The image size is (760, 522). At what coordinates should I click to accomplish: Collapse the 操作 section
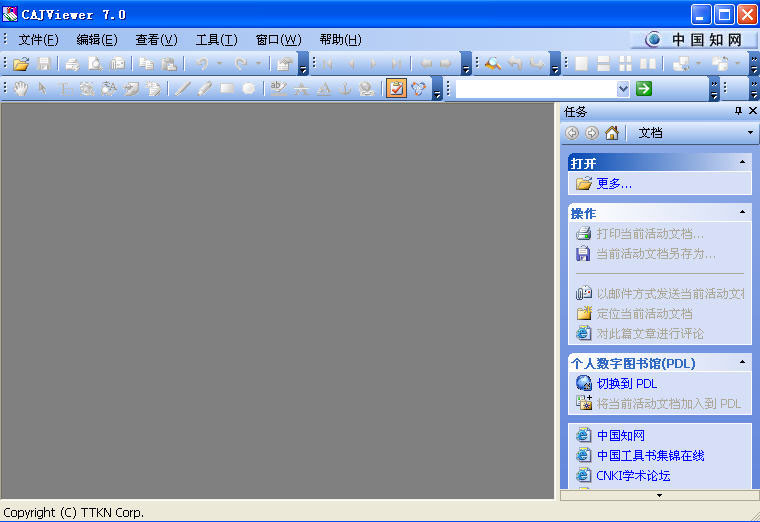point(743,212)
